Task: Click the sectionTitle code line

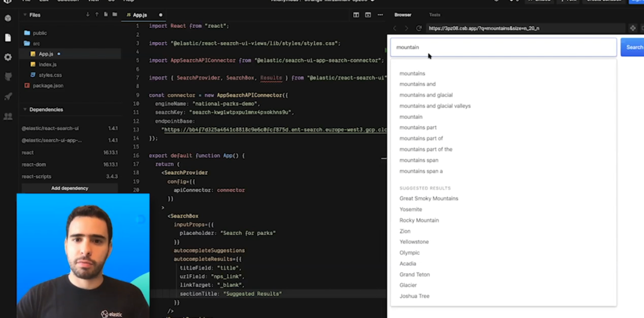Action: pyautogui.click(x=231, y=294)
